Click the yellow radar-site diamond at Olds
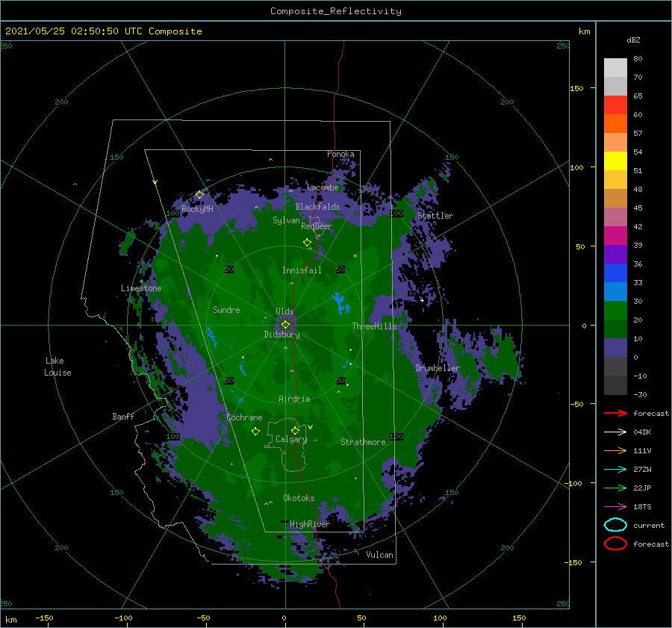This screenshot has width=672, height=628. point(285,325)
